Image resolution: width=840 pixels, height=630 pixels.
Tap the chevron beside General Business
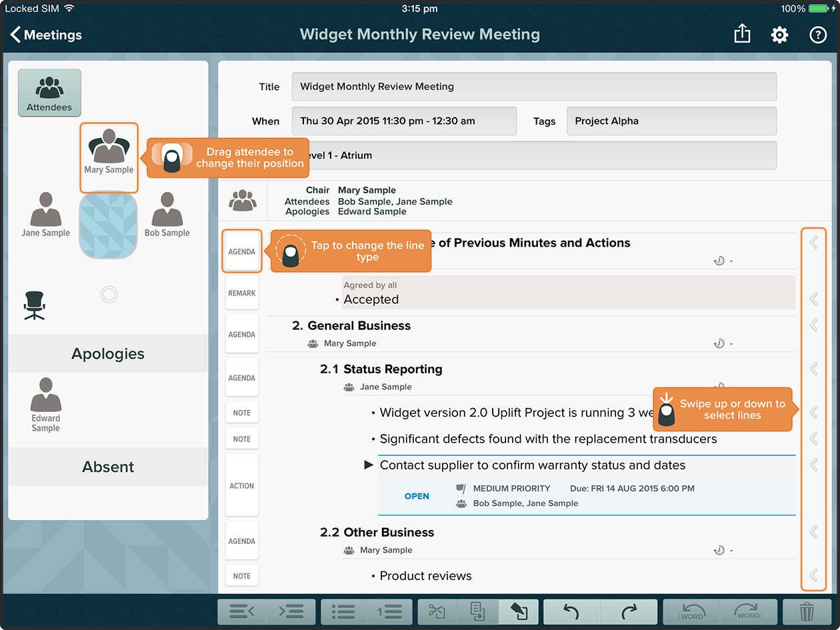(x=813, y=325)
